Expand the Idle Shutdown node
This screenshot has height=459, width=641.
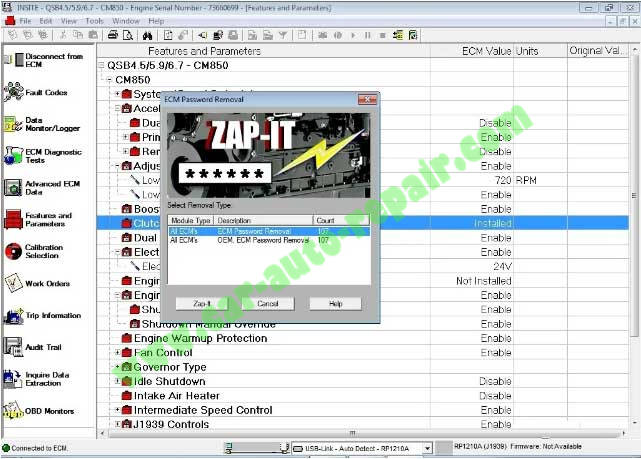click(117, 381)
